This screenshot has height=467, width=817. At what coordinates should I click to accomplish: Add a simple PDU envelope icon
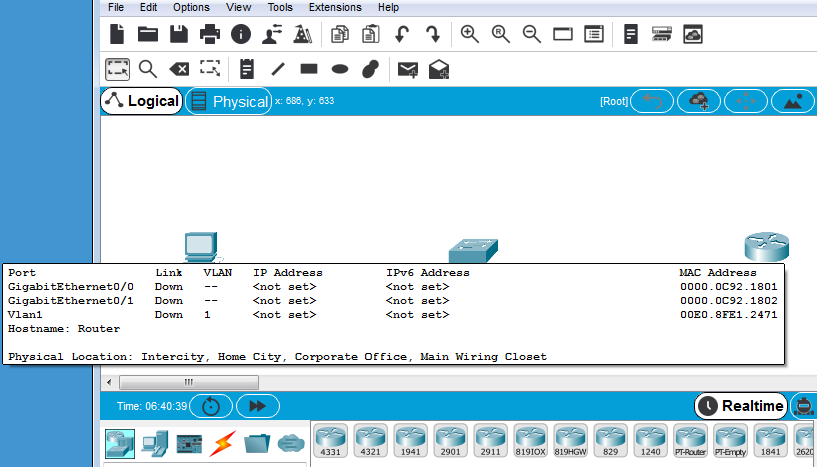click(407, 69)
